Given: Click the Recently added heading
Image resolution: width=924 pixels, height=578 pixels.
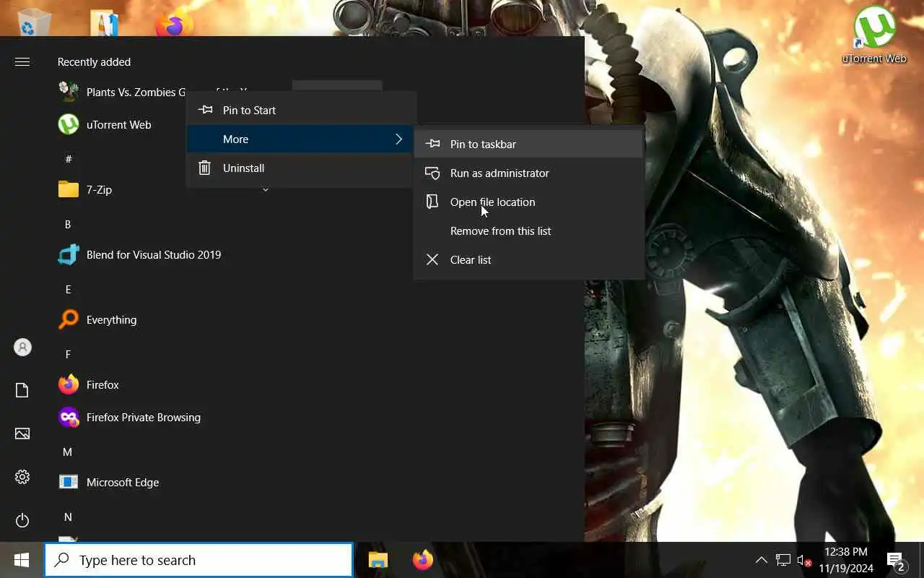Looking at the screenshot, I should (x=94, y=61).
